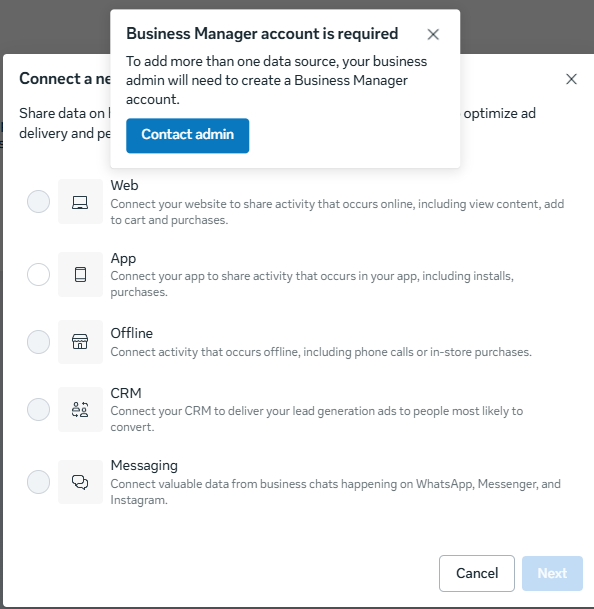The height and width of the screenshot is (609, 594).
Task: Click the CRM description text
Action: coord(317,419)
